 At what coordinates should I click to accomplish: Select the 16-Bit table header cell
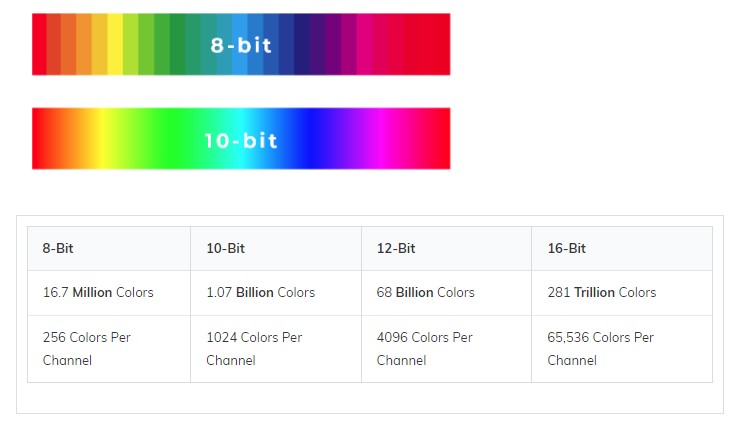click(x=622, y=248)
